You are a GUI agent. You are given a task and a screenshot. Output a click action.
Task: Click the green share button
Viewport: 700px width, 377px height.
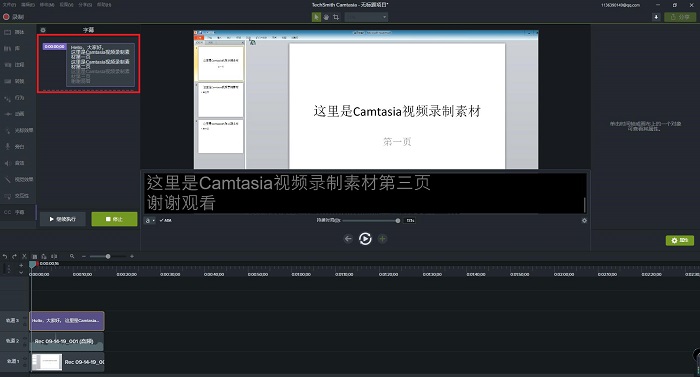click(680, 17)
